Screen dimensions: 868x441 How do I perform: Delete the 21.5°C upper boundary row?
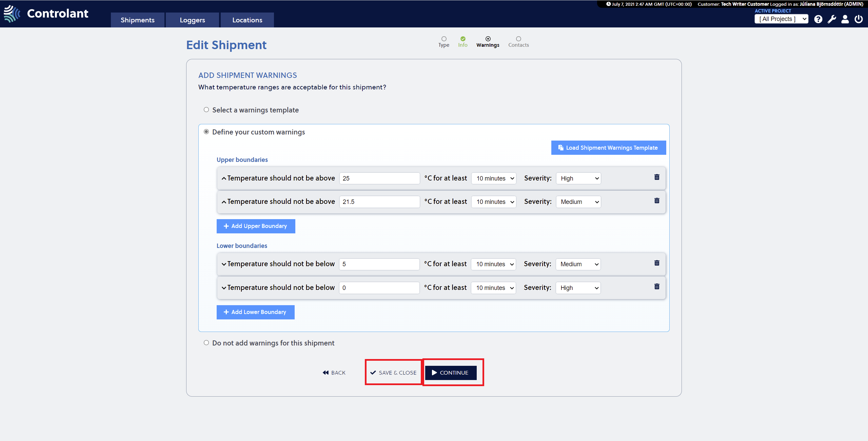click(657, 201)
